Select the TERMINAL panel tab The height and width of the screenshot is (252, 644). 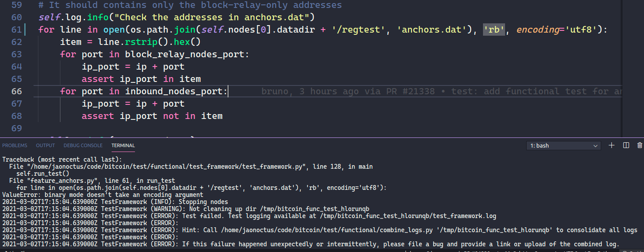coord(123,145)
